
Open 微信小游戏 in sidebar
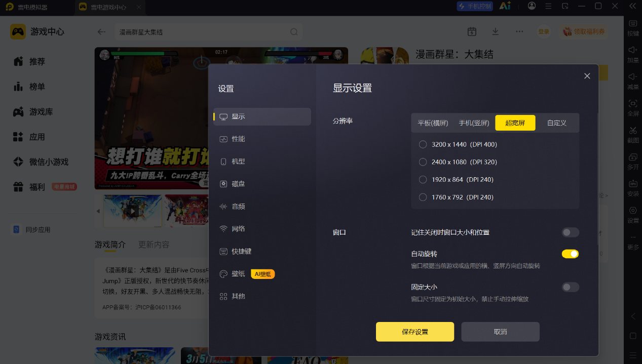click(41, 162)
